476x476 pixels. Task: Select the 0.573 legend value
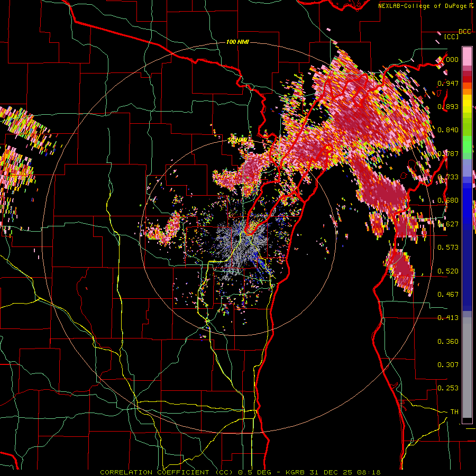click(448, 248)
